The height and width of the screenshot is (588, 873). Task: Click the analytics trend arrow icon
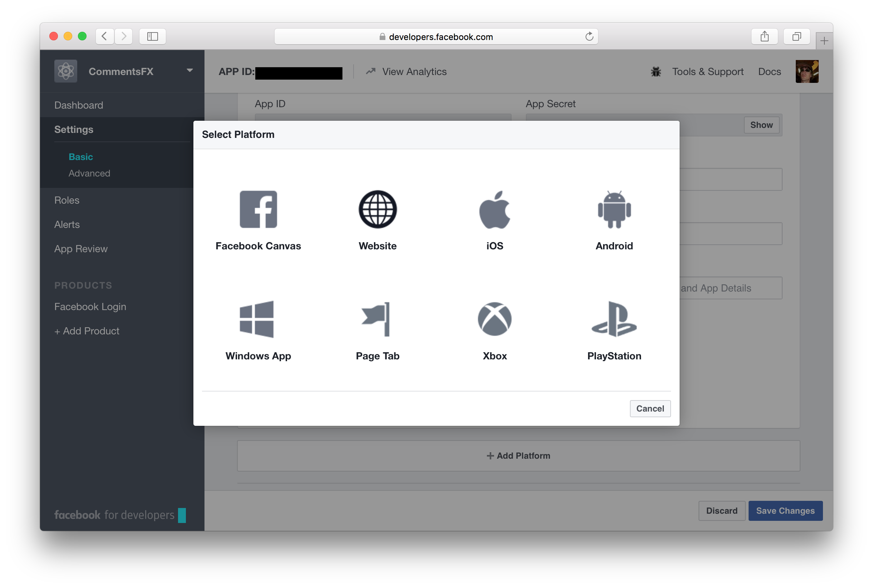coord(371,71)
